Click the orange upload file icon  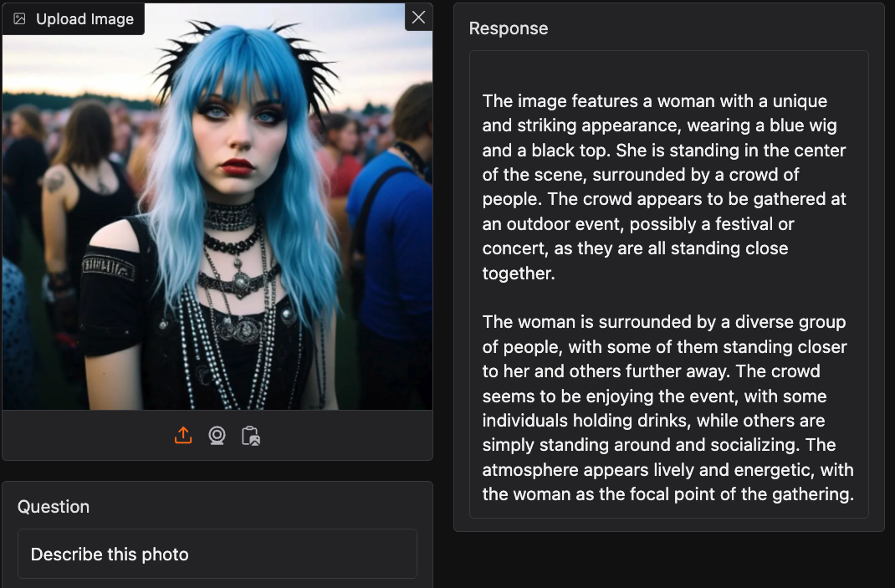click(183, 436)
